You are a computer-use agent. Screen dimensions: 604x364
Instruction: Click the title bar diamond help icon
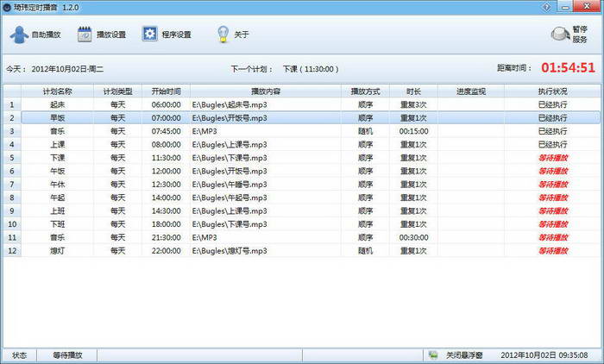click(546, 7)
